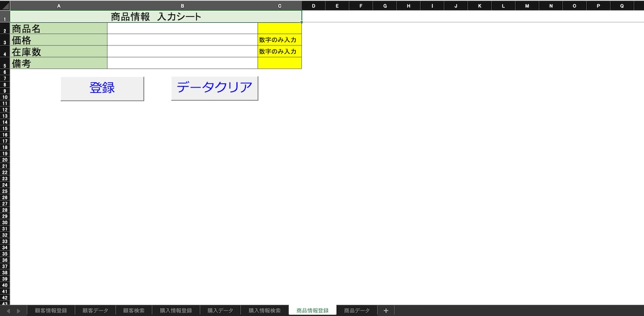The image size is (644, 316).
Task: Click the 登録 button
Action: click(x=102, y=89)
